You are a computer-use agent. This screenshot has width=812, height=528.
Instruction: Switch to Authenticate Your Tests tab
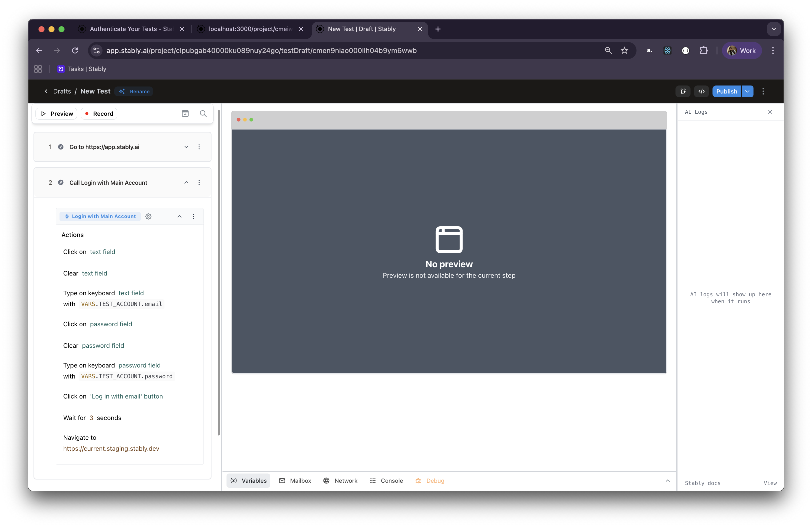[131, 29]
